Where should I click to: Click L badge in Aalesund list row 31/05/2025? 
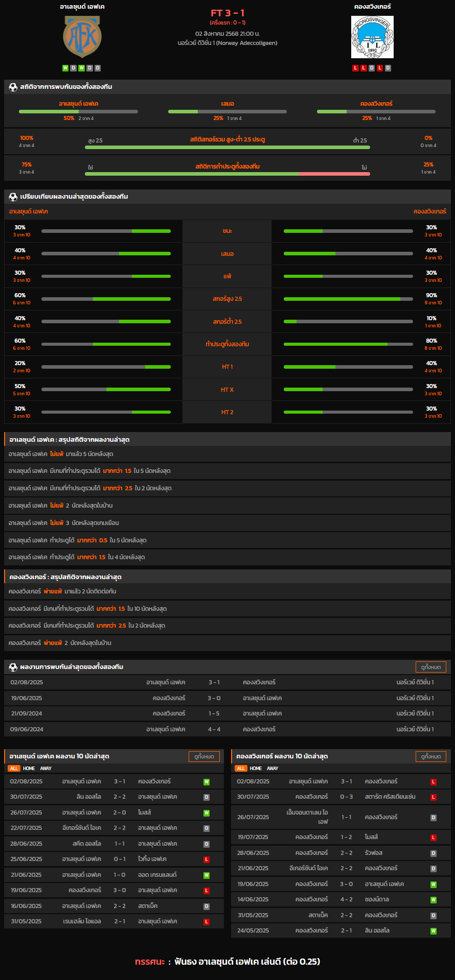pyautogui.click(x=207, y=922)
